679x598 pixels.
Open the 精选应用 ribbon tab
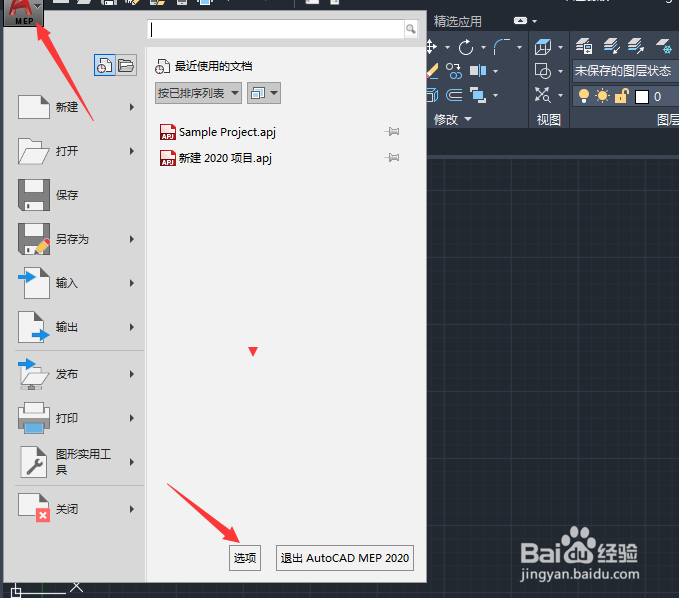pos(458,21)
